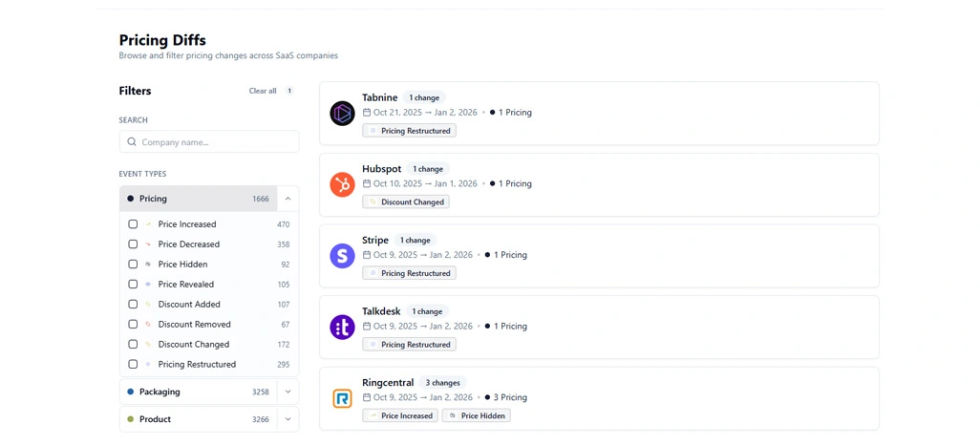Viewport: 980px width, 445px height.
Task: Click Price Hidden tag on Ringcentral
Action: click(x=477, y=416)
